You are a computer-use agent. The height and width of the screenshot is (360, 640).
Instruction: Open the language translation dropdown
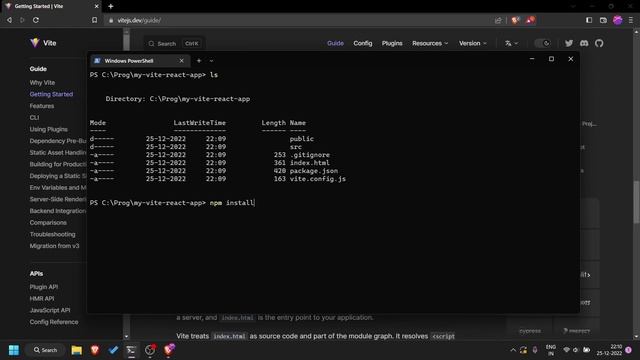pos(511,43)
